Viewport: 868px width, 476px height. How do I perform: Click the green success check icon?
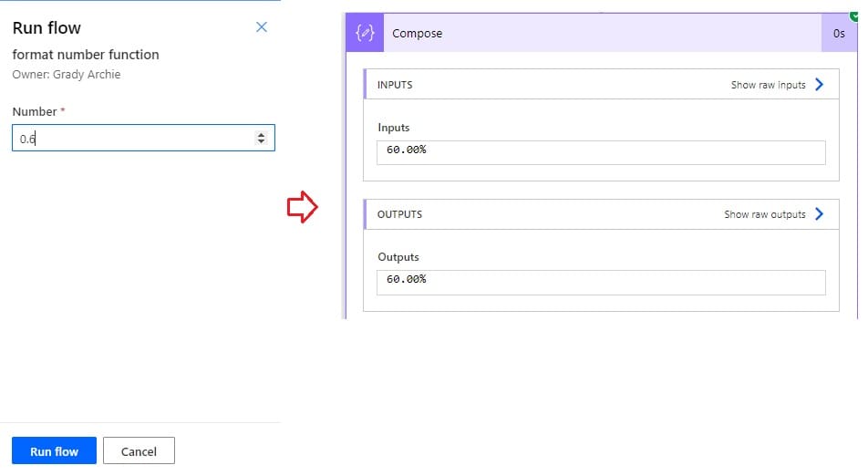point(854,16)
